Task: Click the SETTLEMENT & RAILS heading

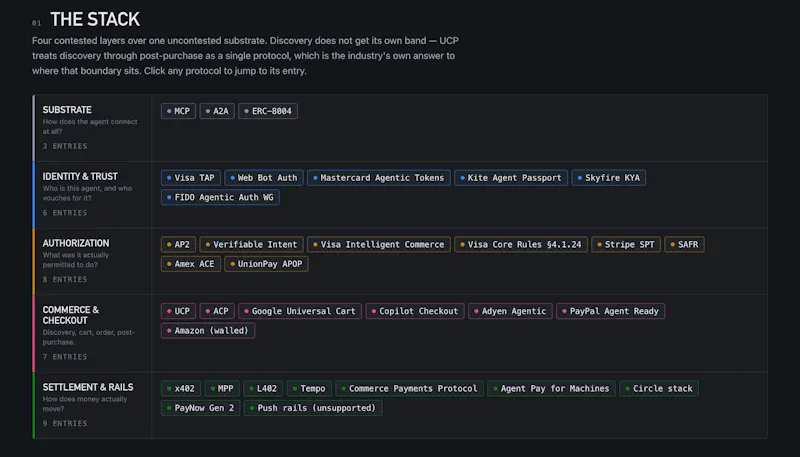Action: (x=88, y=388)
